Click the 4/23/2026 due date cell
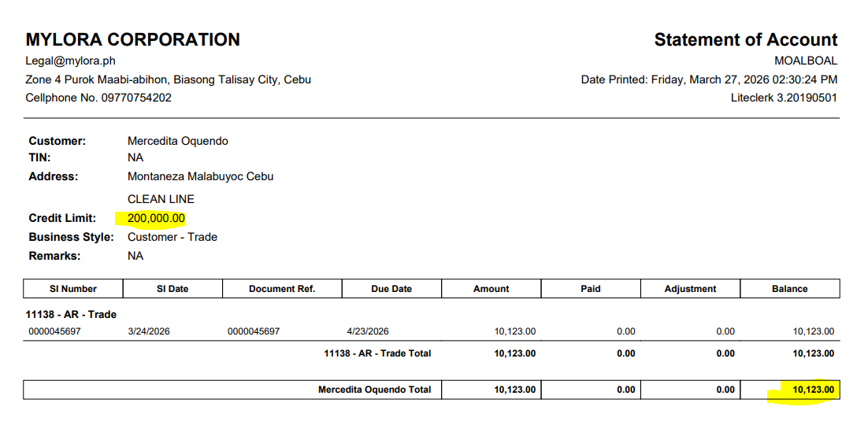The image size is (868, 425). click(368, 331)
